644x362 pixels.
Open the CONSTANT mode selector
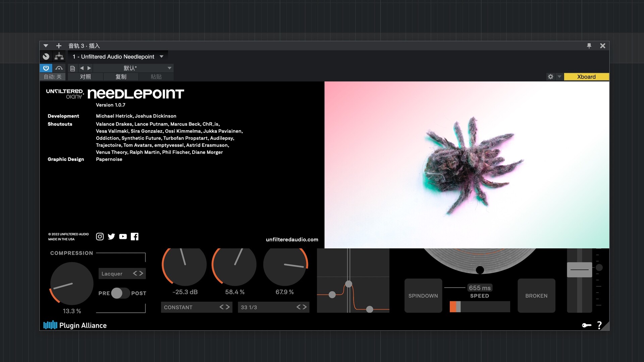tap(197, 307)
